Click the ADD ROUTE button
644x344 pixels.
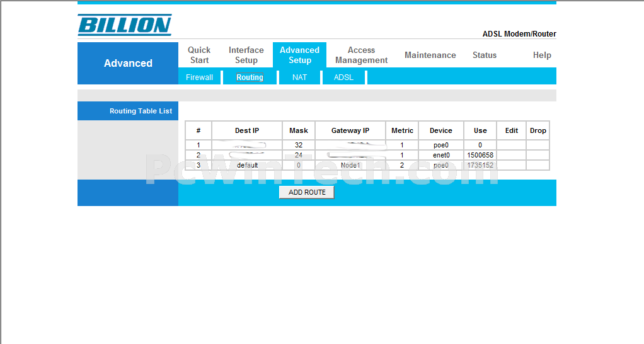click(307, 192)
